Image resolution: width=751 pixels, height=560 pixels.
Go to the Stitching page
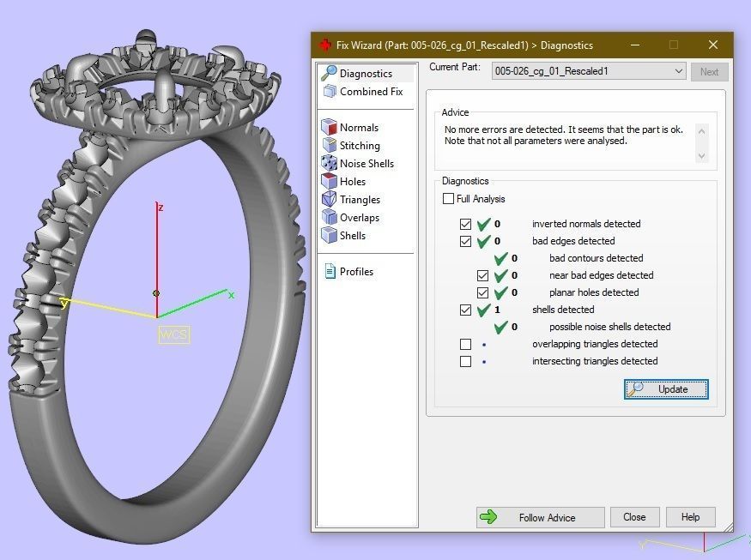(x=360, y=145)
